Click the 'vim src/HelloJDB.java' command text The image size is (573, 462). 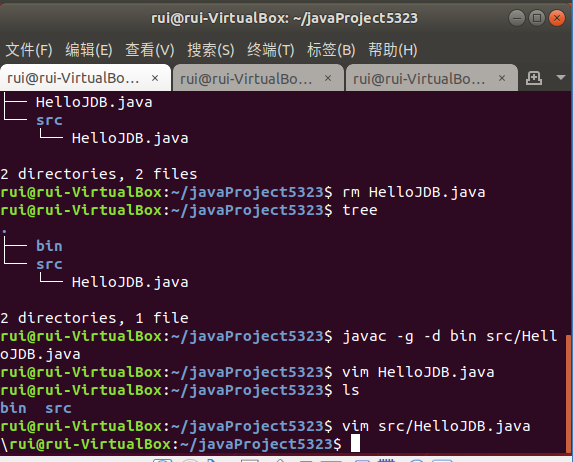(436, 427)
